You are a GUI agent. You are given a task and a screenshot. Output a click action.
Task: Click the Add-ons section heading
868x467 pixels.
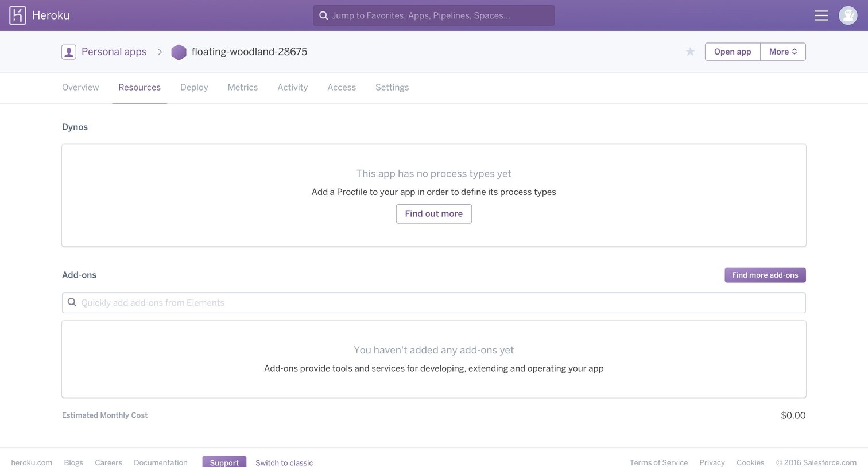pyautogui.click(x=79, y=275)
